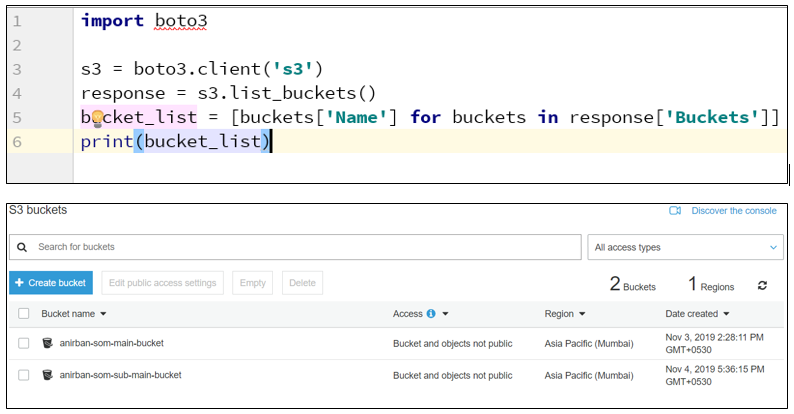The height and width of the screenshot is (414, 794).
Task: Click the 'Buckets' string on line 5
Action: pyautogui.click(x=712, y=117)
